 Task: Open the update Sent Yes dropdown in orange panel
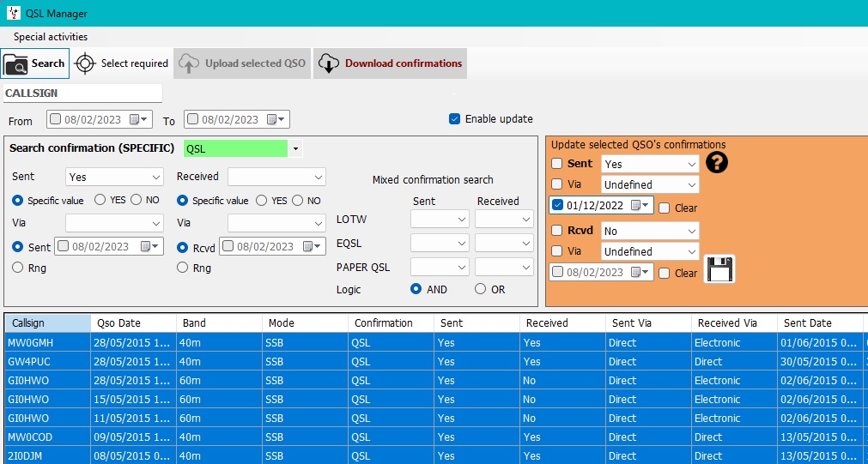(x=650, y=164)
